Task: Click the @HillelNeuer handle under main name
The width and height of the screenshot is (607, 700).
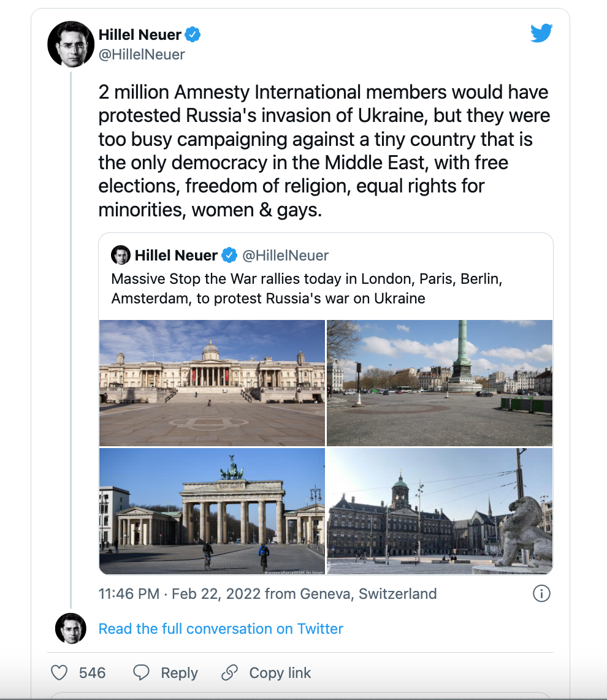Action: pyautogui.click(x=142, y=55)
